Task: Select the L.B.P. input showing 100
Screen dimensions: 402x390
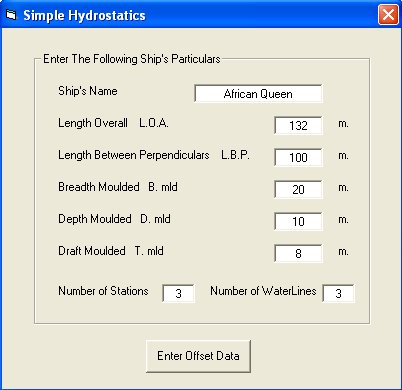Action: click(298, 157)
